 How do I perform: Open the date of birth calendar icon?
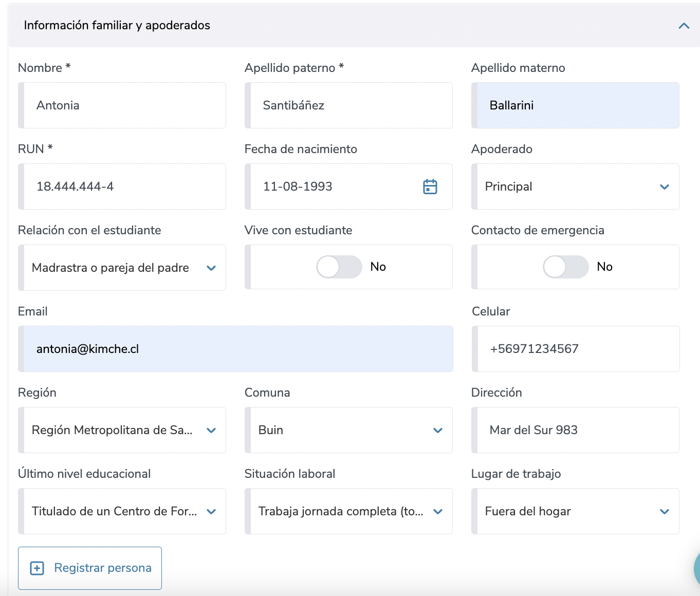coord(430,187)
